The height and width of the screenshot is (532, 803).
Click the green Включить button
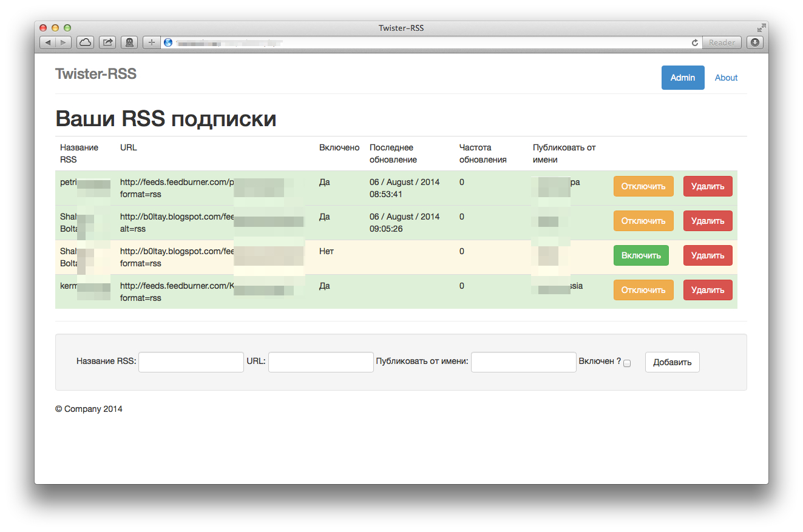click(x=641, y=255)
